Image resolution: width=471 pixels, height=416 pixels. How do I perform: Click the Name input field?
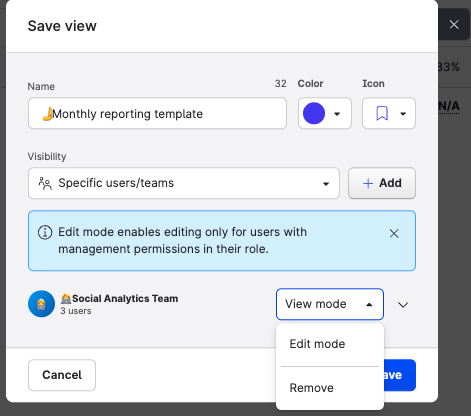(x=157, y=113)
